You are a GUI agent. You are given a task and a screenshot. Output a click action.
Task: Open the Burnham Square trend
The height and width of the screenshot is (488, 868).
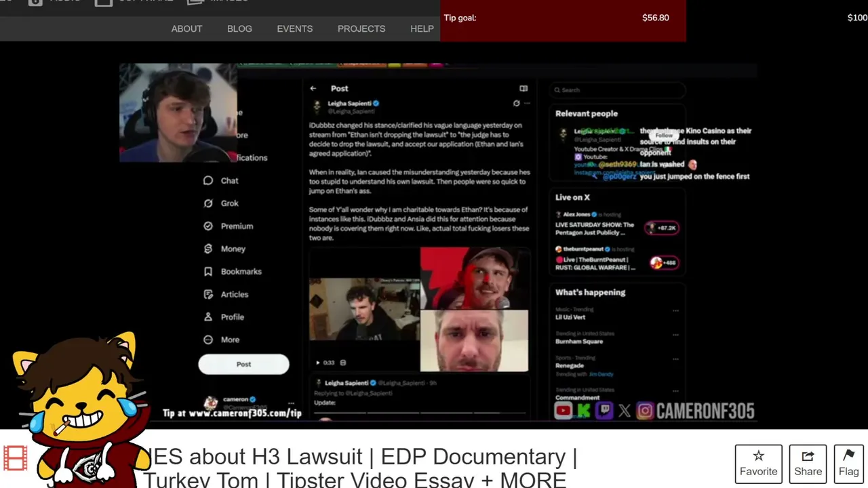click(x=579, y=341)
